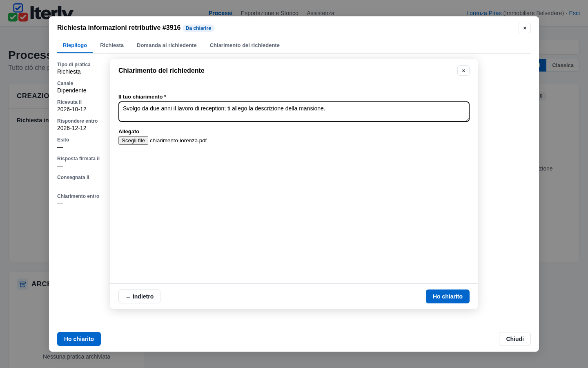Close the Chiarimento del richiedente dialog
Viewport: 588px width, 368px height.
click(x=463, y=71)
